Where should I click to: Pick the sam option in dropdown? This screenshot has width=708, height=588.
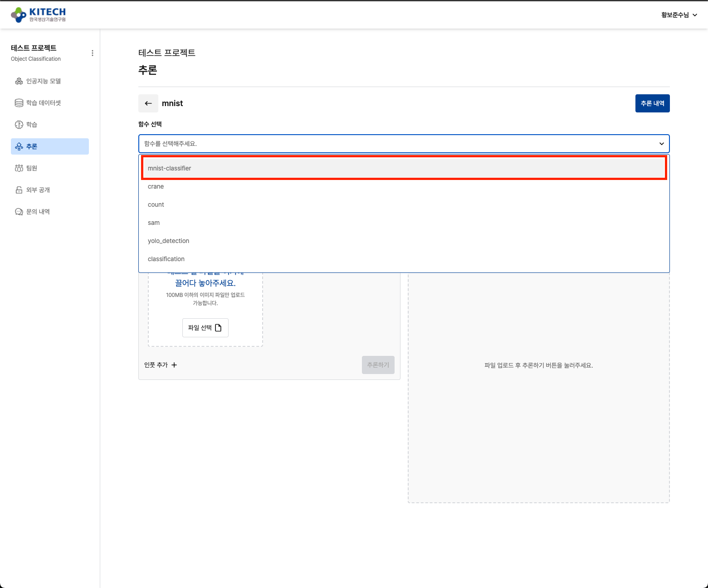tap(154, 223)
